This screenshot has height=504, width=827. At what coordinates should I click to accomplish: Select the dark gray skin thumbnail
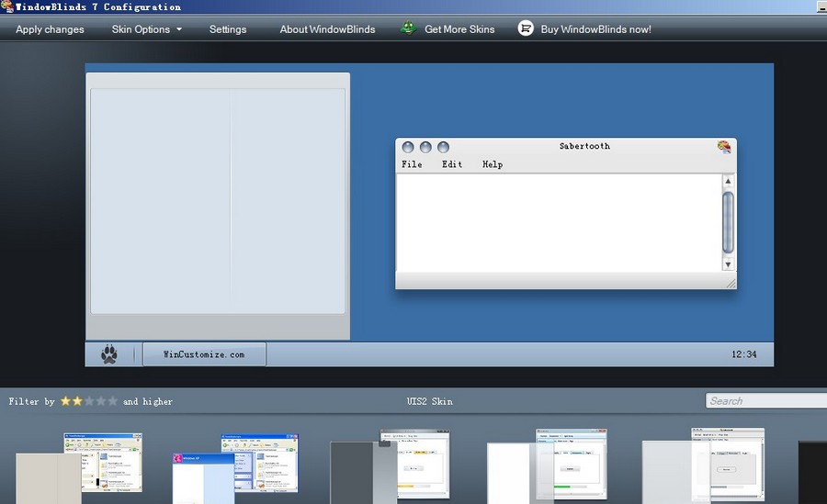[x=390, y=466]
